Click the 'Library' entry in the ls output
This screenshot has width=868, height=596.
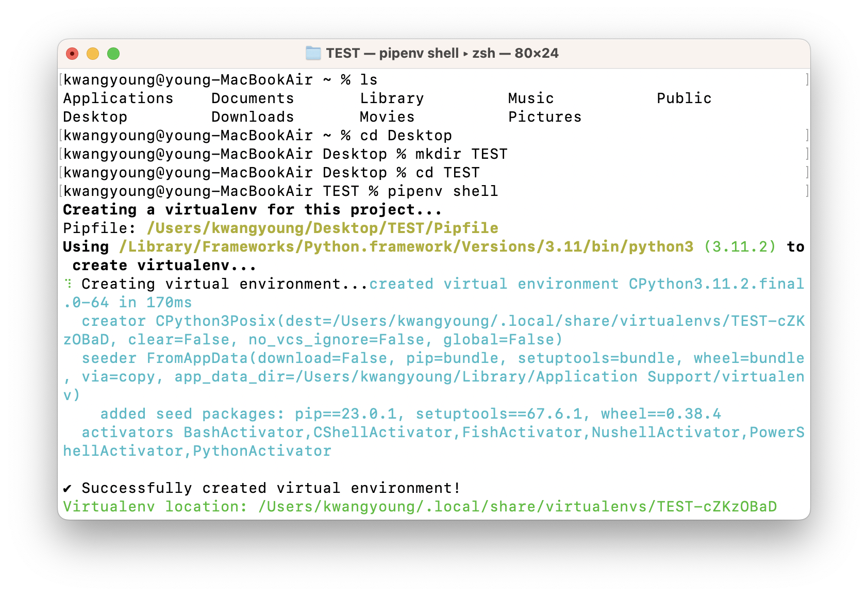click(392, 98)
